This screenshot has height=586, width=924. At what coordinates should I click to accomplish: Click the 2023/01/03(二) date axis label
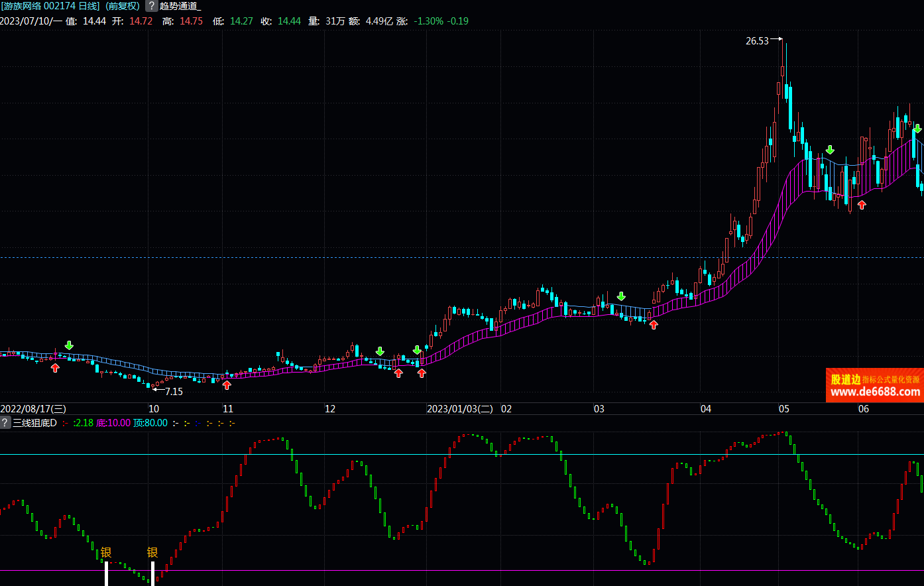460,409
